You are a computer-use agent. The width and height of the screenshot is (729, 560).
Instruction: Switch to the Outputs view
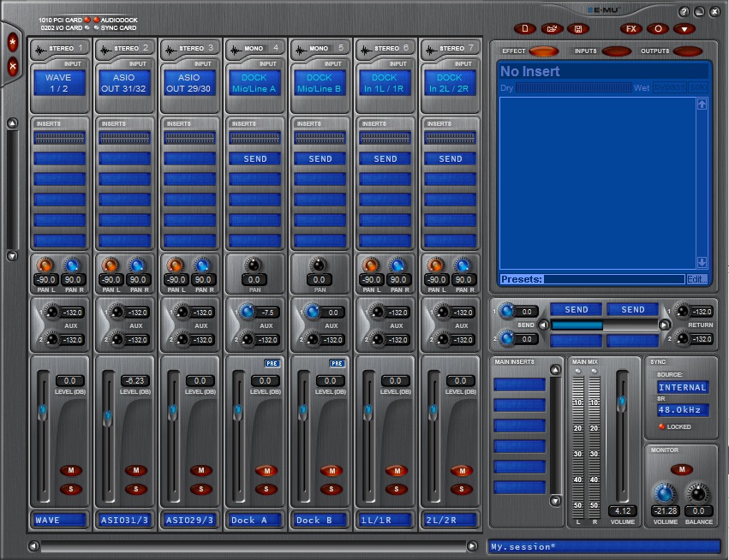[x=687, y=51]
